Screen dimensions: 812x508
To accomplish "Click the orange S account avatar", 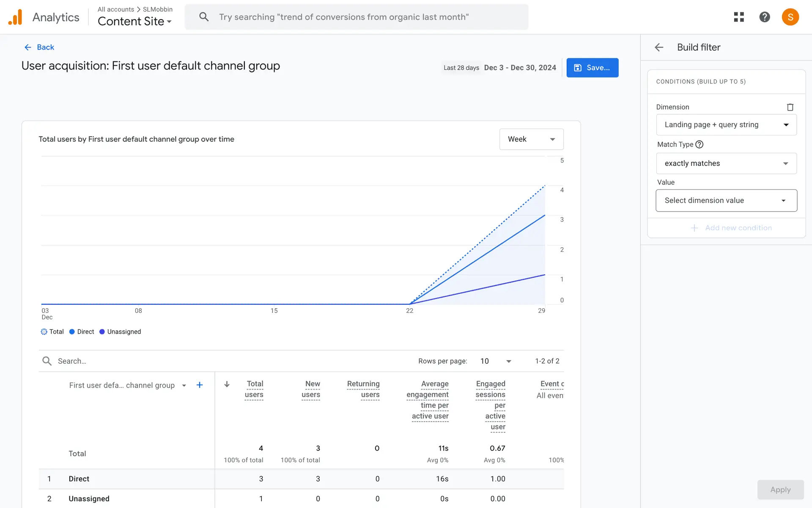I will pyautogui.click(x=790, y=17).
